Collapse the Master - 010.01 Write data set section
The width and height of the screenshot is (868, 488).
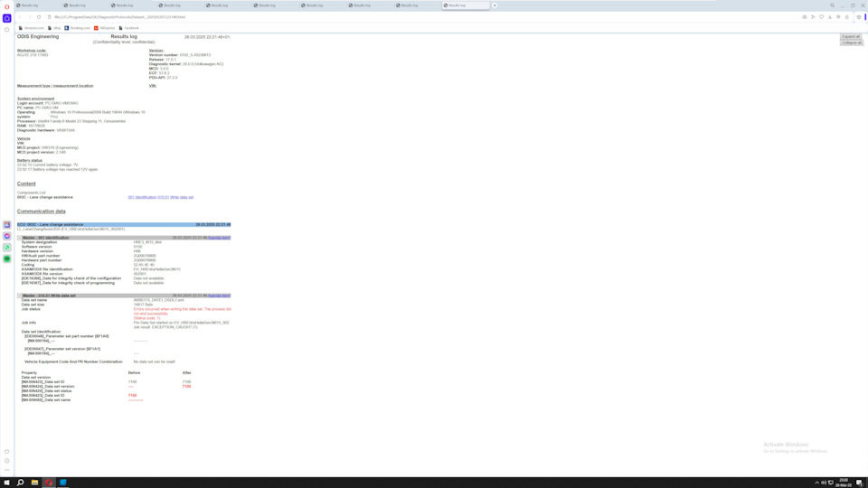(x=20, y=296)
